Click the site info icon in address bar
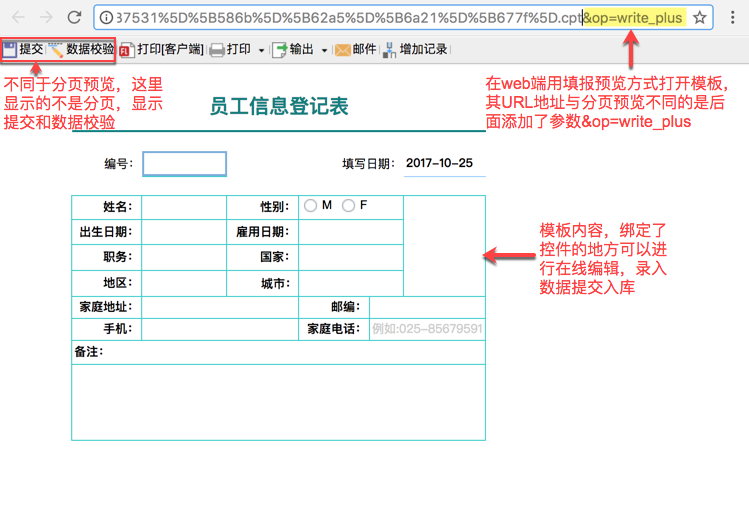 coord(106,18)
